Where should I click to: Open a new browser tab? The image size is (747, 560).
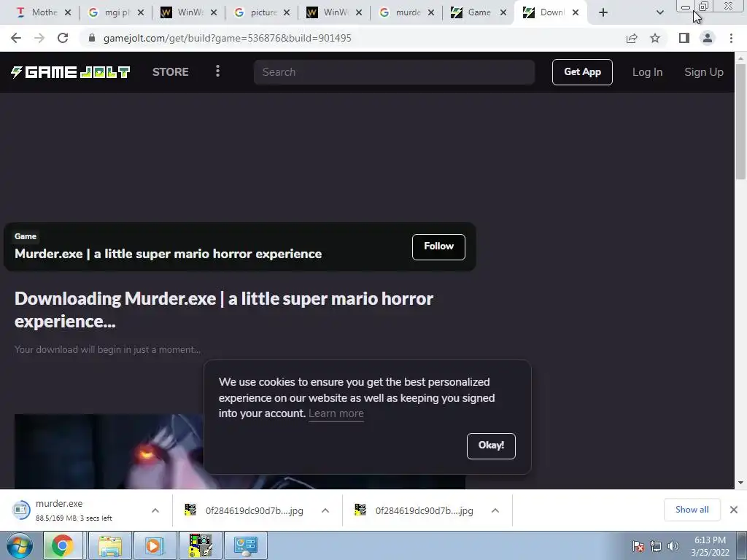pos(603,12)
